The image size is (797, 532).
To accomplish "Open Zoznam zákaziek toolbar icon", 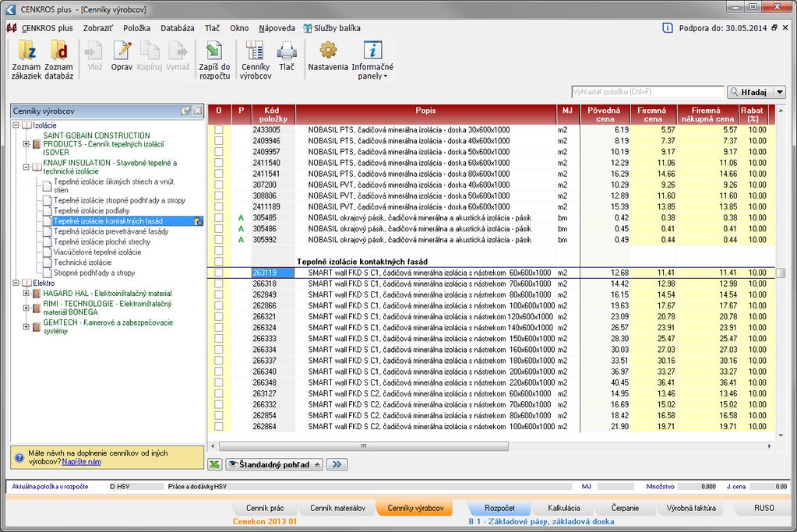I will (26, 59).
